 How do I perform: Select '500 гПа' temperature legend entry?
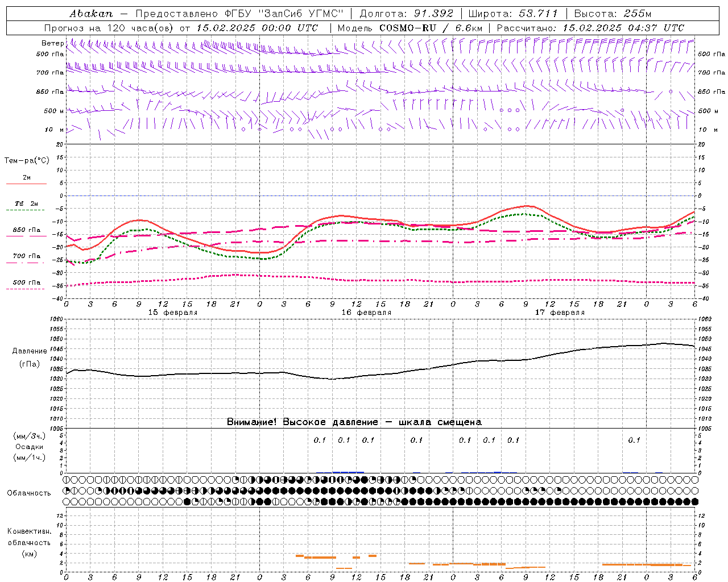27,282
